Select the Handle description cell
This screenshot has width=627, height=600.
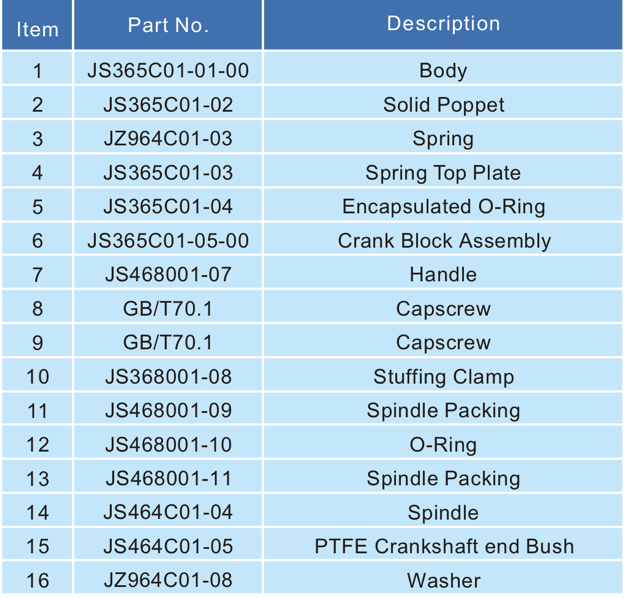(443, 275)
